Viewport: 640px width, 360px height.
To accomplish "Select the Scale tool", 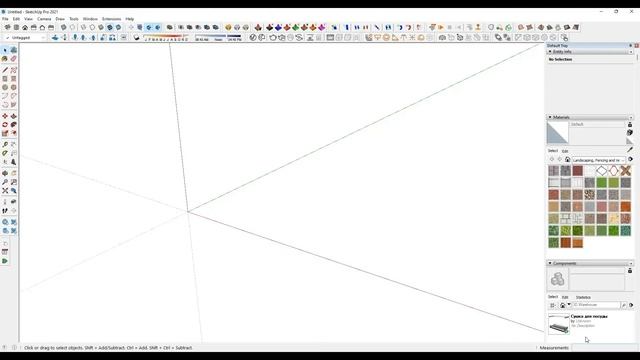I will point(5,133).
